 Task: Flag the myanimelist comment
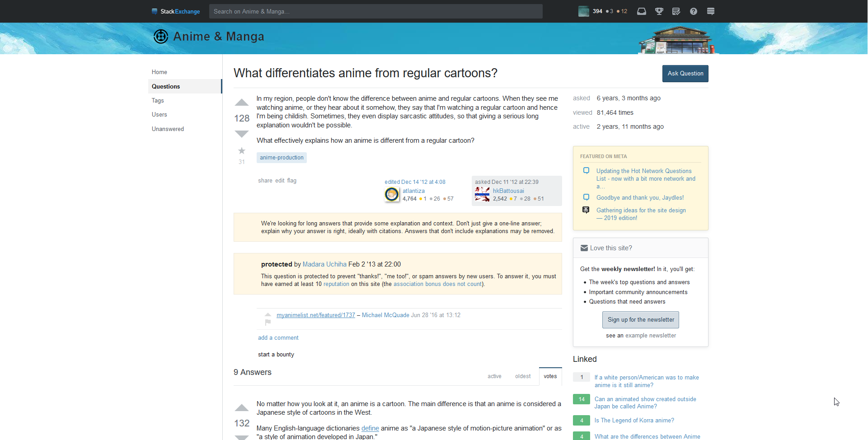[268, 322]
